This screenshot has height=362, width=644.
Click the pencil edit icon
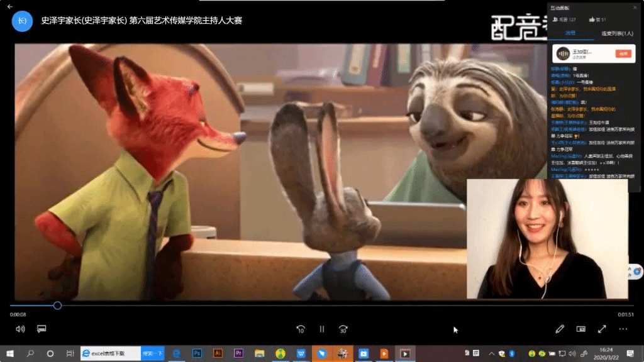[560, 329]
